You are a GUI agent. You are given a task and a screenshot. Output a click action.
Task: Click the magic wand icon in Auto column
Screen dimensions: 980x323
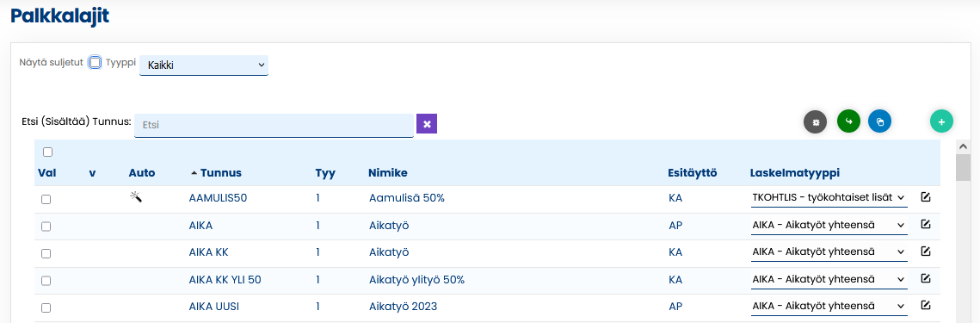(136, 197)
